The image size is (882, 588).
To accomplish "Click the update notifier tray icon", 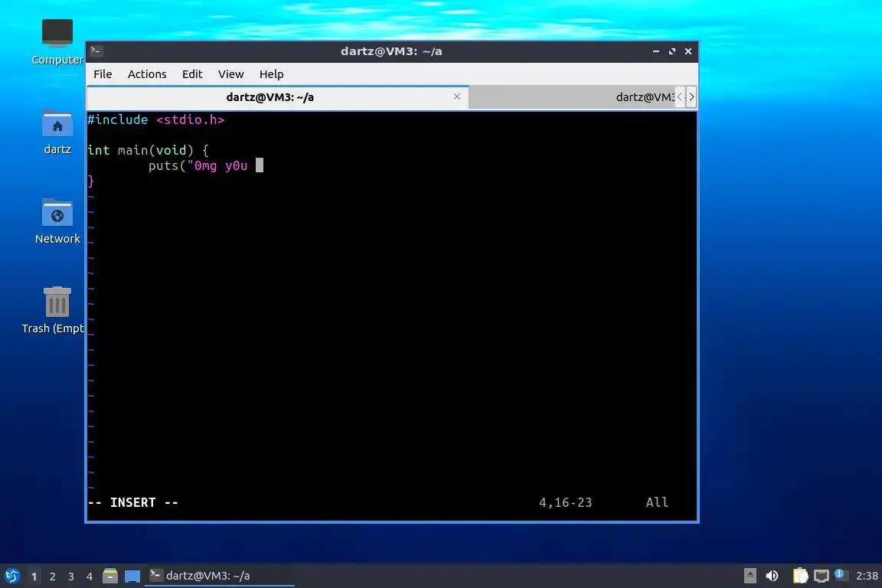I will [x=840, y=574].
